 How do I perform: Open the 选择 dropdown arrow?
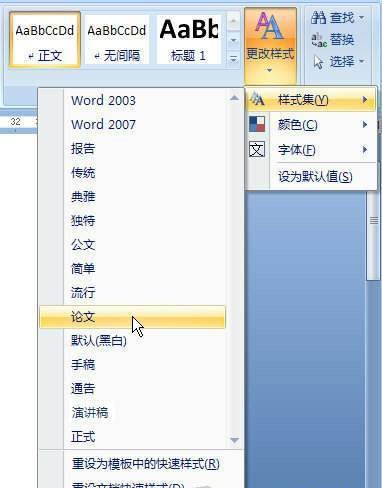362,62
